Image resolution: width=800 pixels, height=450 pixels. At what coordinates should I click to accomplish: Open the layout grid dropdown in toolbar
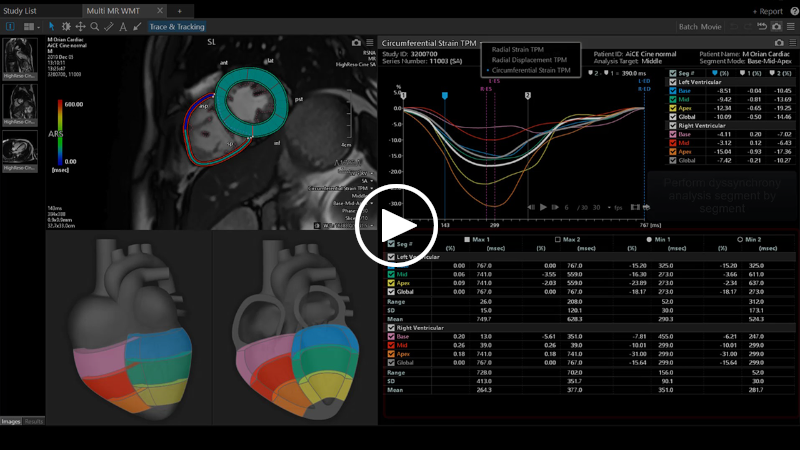tap(32, 27)
